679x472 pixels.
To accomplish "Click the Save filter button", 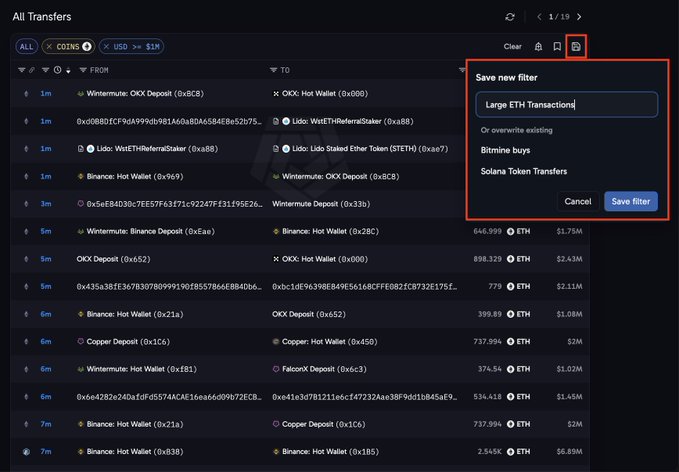I will (x=630, y=201).
